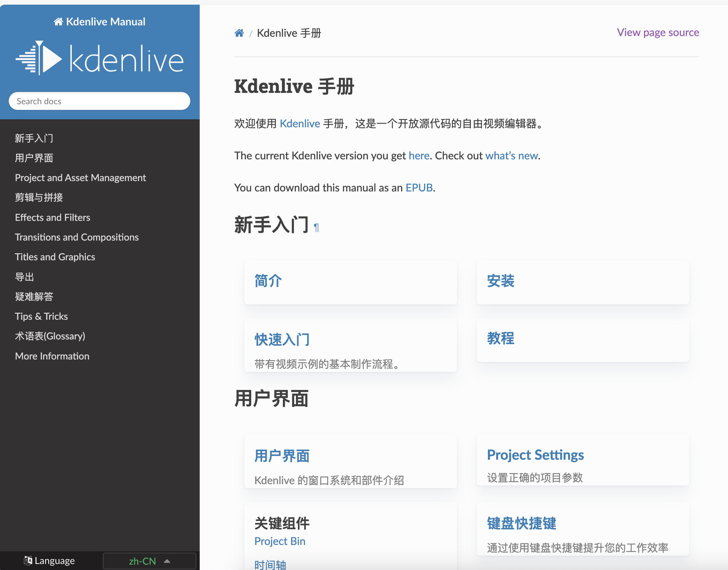Open 新手入门 in the sidebar
The width and height of the screenshot is (728, 570).
pos(34,138)
